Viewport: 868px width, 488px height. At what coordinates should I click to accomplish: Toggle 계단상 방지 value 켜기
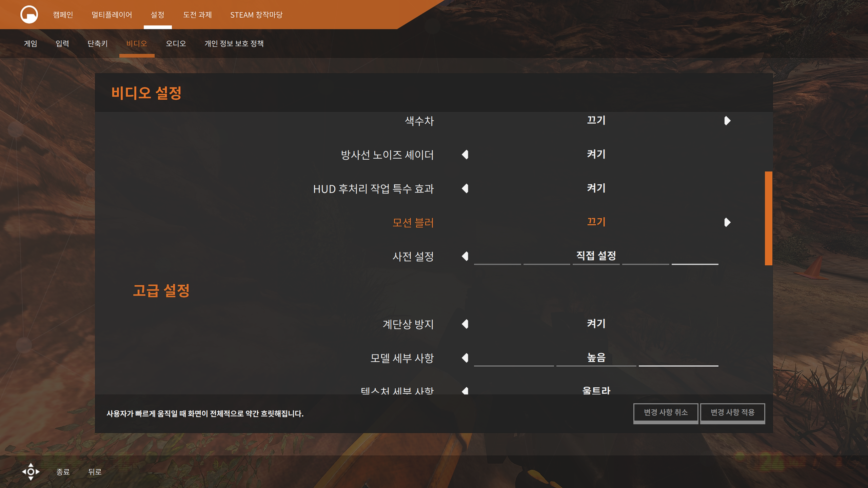point(596,324)
